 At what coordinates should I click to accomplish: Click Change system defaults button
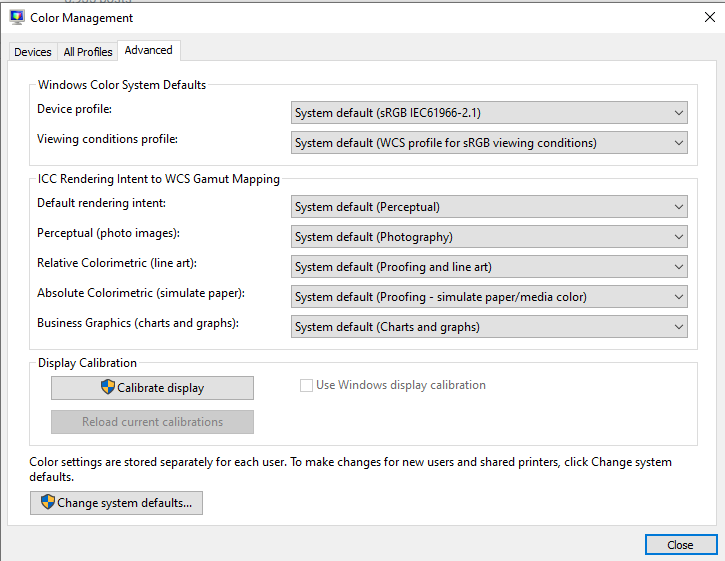[x=116, y=503]
